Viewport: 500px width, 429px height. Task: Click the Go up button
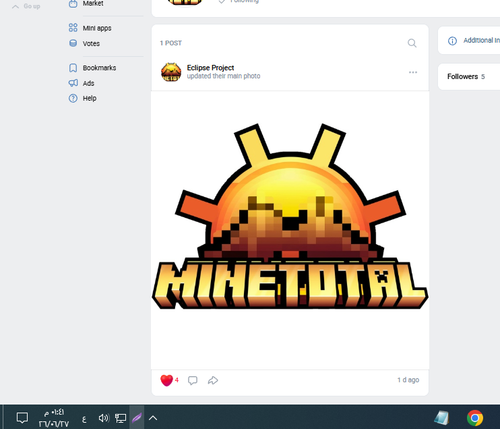26,6
